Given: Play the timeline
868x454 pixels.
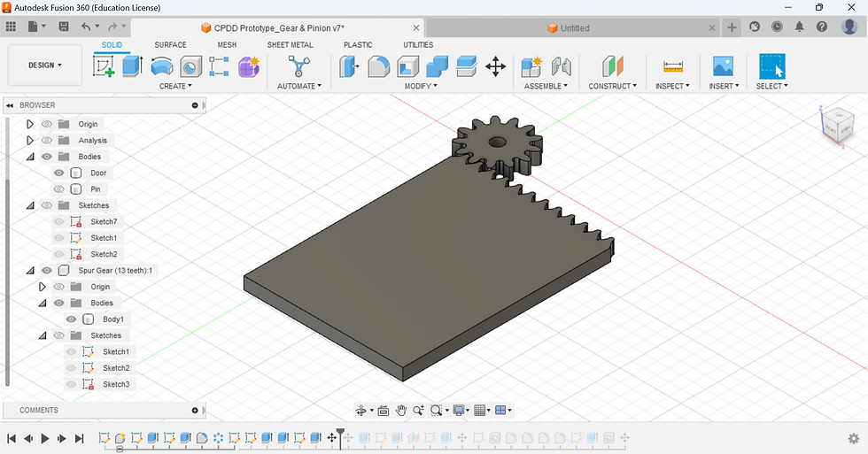Looking at the screenshot, I should coord(45,439).
